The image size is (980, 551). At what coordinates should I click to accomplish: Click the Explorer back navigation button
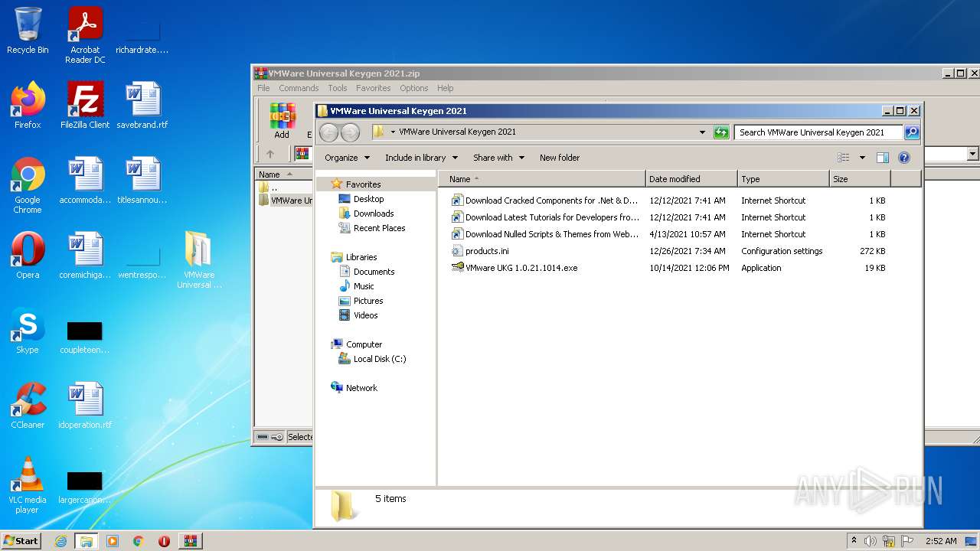(328, 132)
